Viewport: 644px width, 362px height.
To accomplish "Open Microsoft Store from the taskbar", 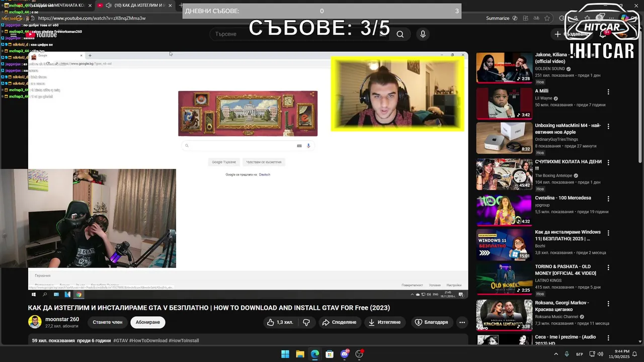I will point(330,354).
